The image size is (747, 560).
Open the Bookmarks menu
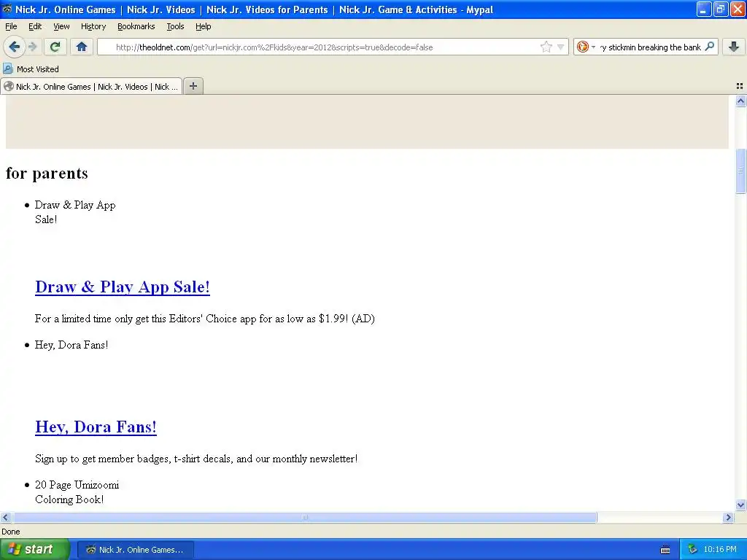[x=136, y=26]
